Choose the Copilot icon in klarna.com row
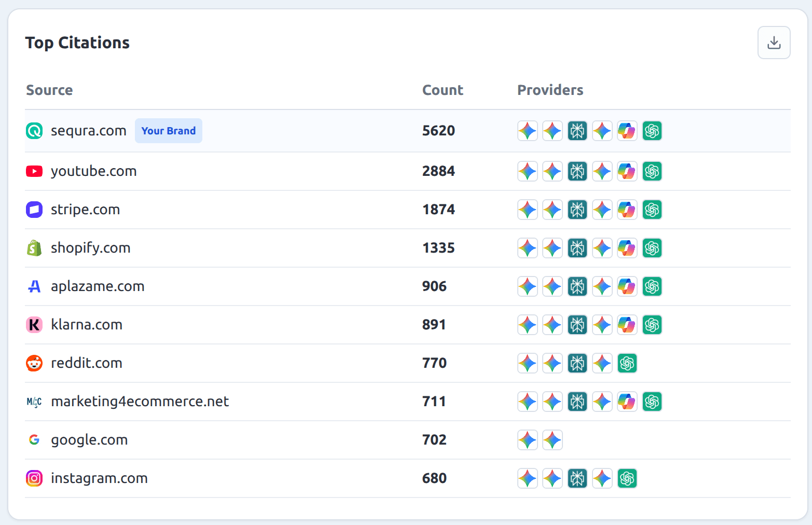Image resolution: width=812 pixels, height=525 pixels. [627, 325]
